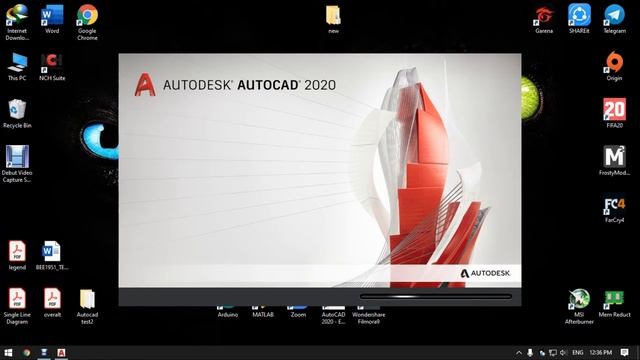The height and width of the screenshot is (360, 640).
Task: Open Internet Download Manager desktop icon
Action: (x=17, y=22)
